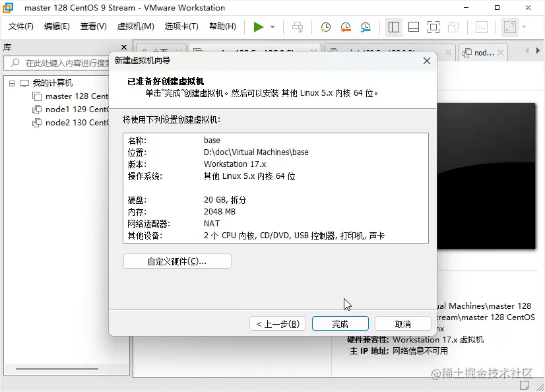Click the green Power On play button
545x392 pixels.
click(x=258, y=27)
